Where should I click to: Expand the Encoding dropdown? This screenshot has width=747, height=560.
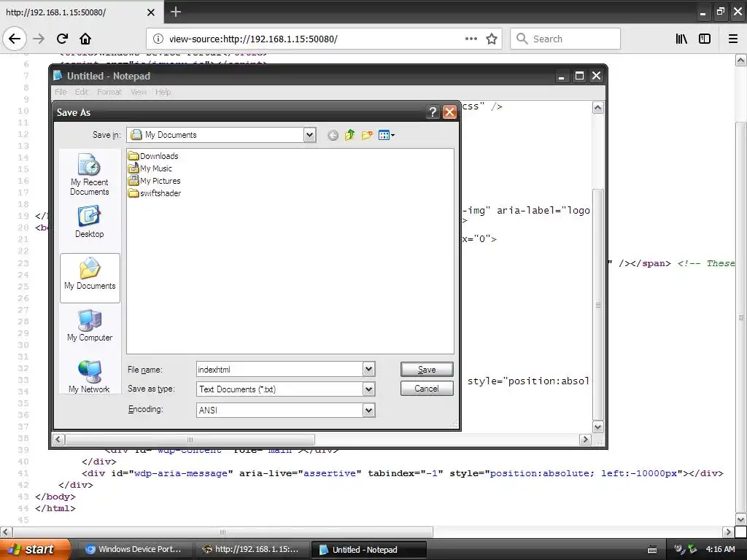click(x=368, y=410)
